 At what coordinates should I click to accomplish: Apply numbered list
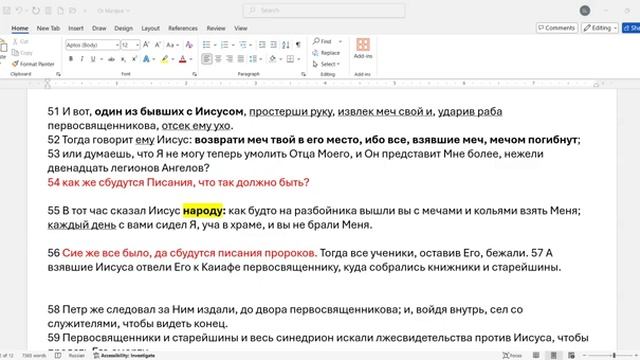(224, 44)
